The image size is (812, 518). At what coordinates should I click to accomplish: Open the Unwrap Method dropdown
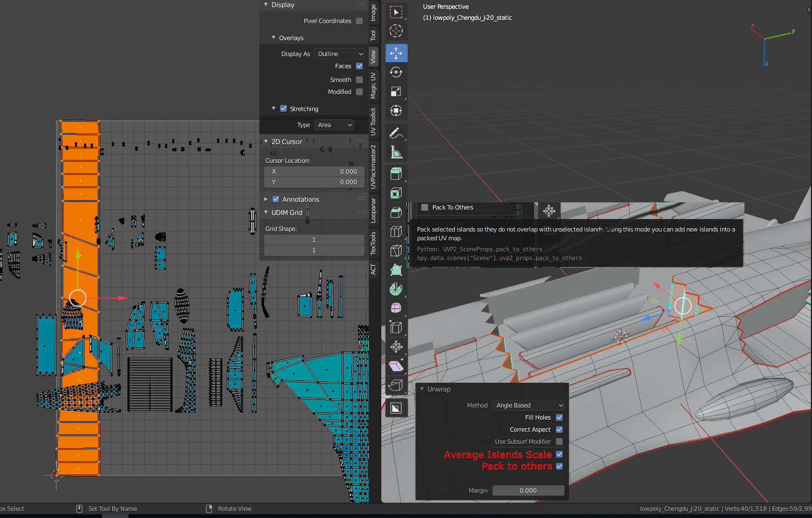529,405
